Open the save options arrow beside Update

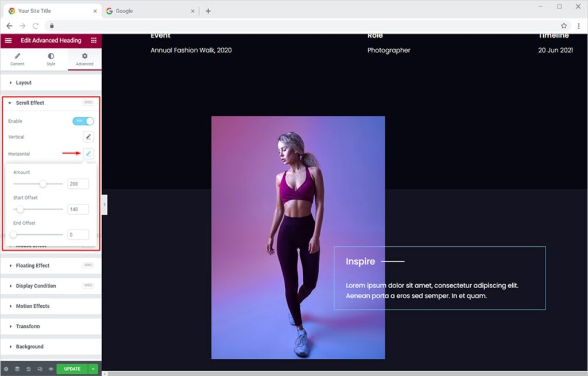pyautogui.click(x=94, y=369)
